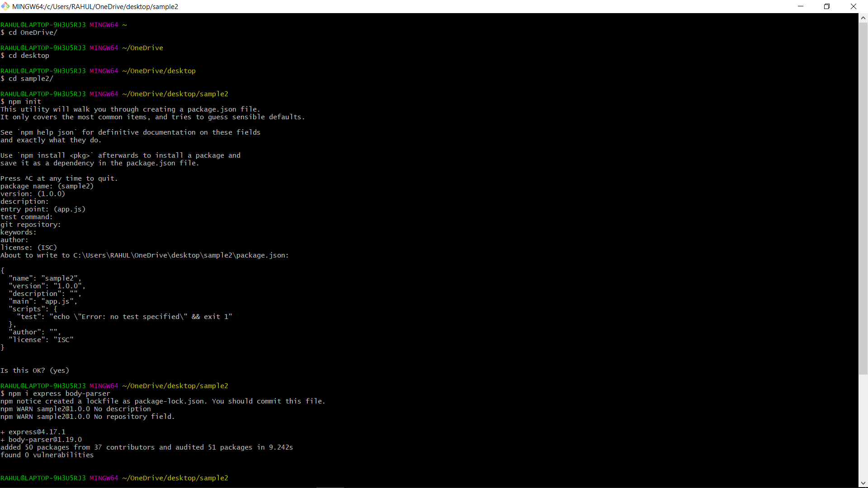The image size is (868, 488).
Task: Click the 'Is this OK? (yes)' prompt line
Action: (35, 371)
